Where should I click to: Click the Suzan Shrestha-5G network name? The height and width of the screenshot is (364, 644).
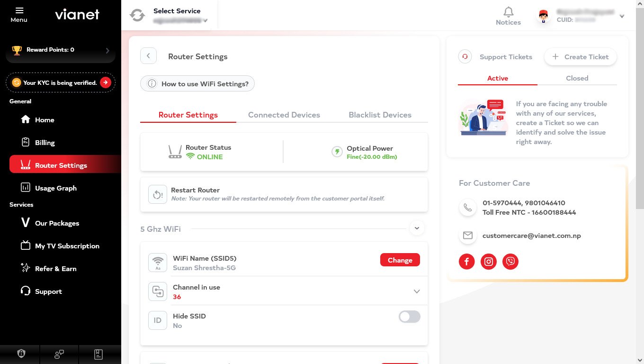tap(204, 268)
